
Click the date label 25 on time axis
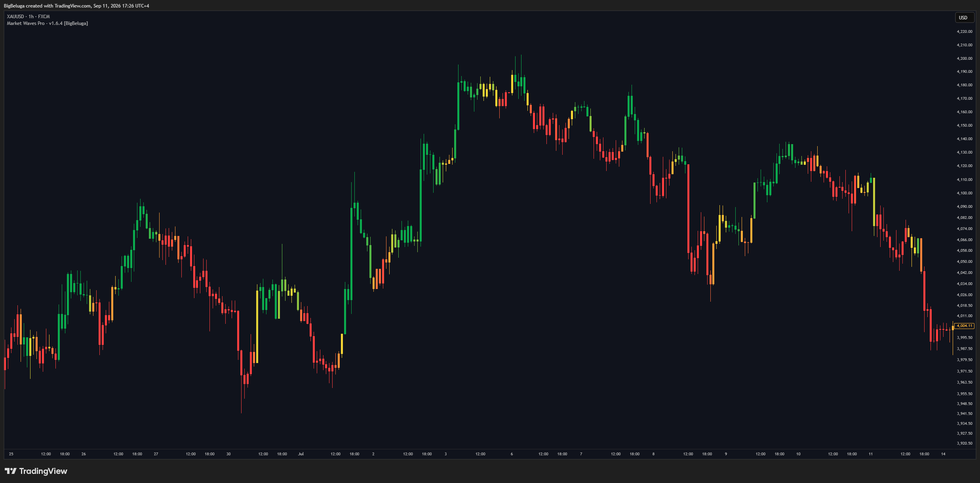11,454
